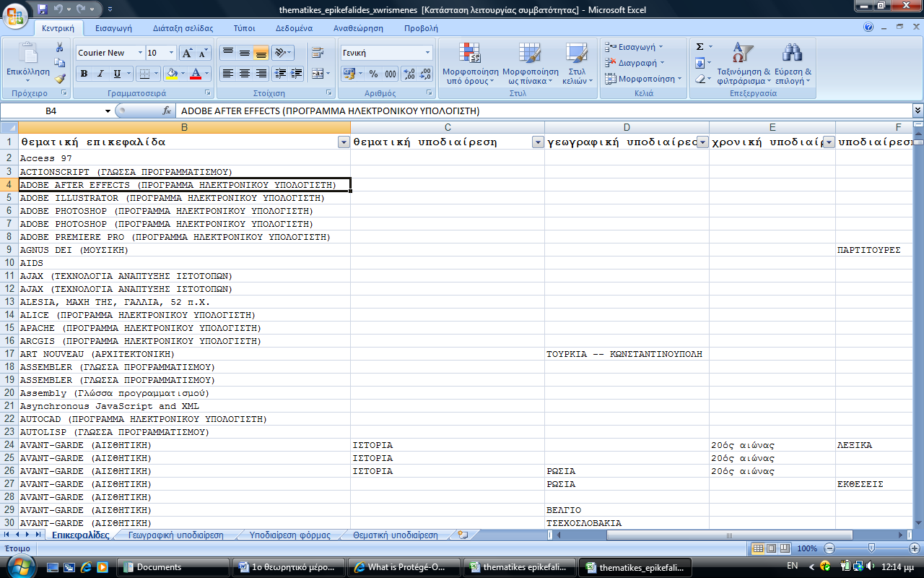Align text left
Screen dimensions: 924x578
[227, 74]
